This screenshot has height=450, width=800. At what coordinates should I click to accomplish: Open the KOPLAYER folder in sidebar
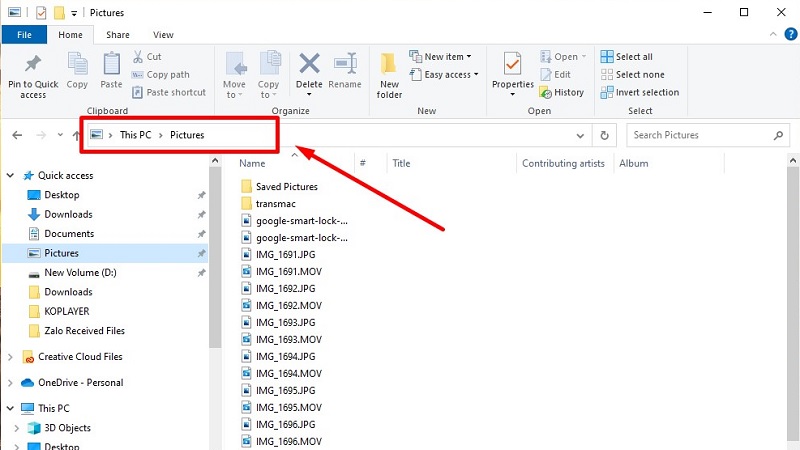[x=66, y=311]
